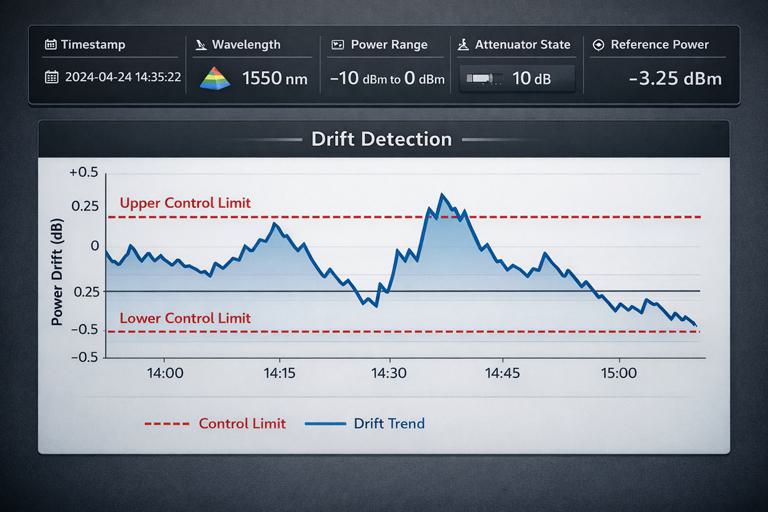Viewport: 768px width, 512px height.
Task: Click the Wavelength header icon
Action: (x=201, y=45)
